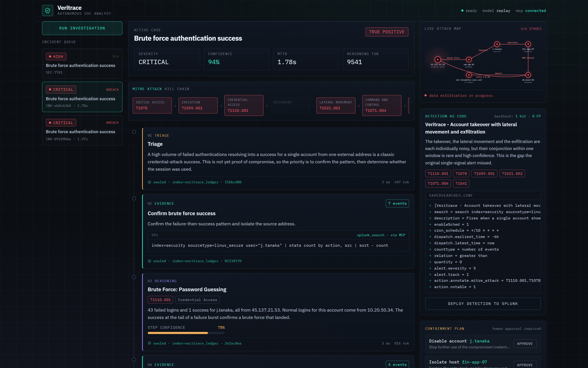Click the Confidence 94% metric card

click(x=236, y=59)
